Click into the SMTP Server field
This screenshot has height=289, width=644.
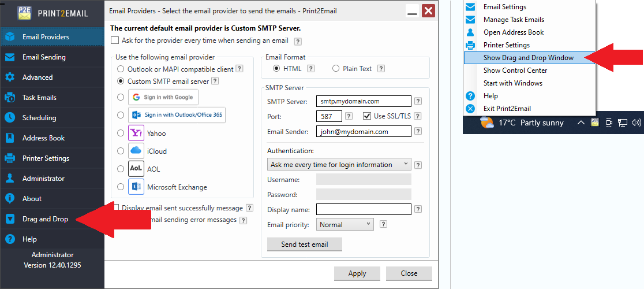364,101
